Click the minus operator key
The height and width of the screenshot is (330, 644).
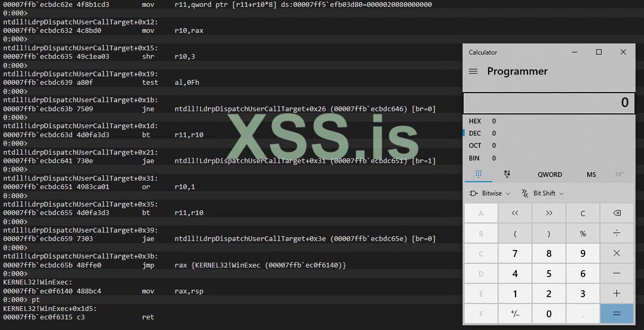pos(616,273)
